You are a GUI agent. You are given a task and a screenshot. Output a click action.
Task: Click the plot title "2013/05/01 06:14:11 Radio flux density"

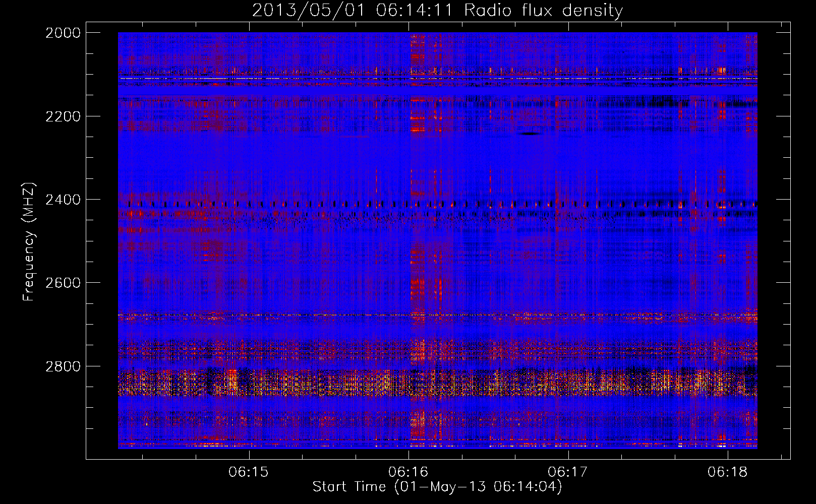[x=437, y=10]
